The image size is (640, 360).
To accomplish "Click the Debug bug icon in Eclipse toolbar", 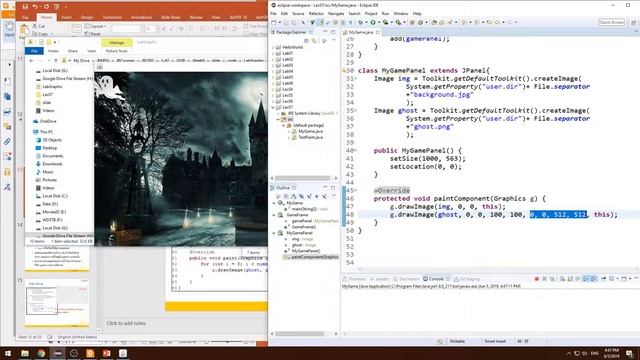I will [x=361, y=22].
